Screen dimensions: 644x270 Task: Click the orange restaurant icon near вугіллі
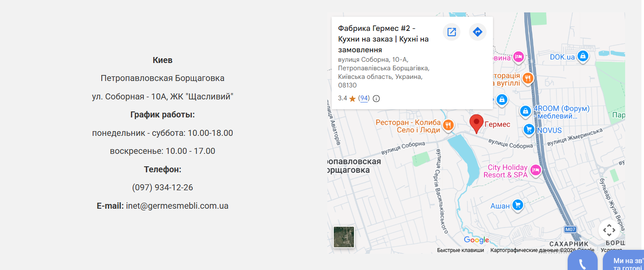pos(528,78)
